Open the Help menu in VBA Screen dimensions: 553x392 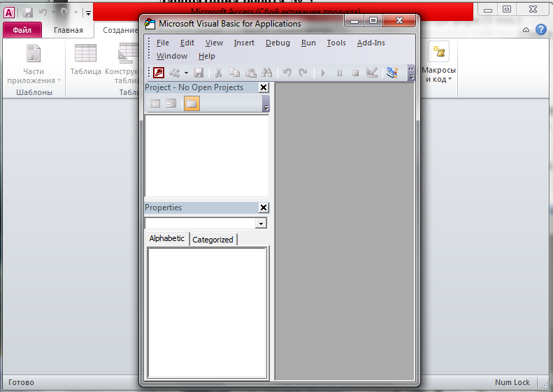coord(207,56)
